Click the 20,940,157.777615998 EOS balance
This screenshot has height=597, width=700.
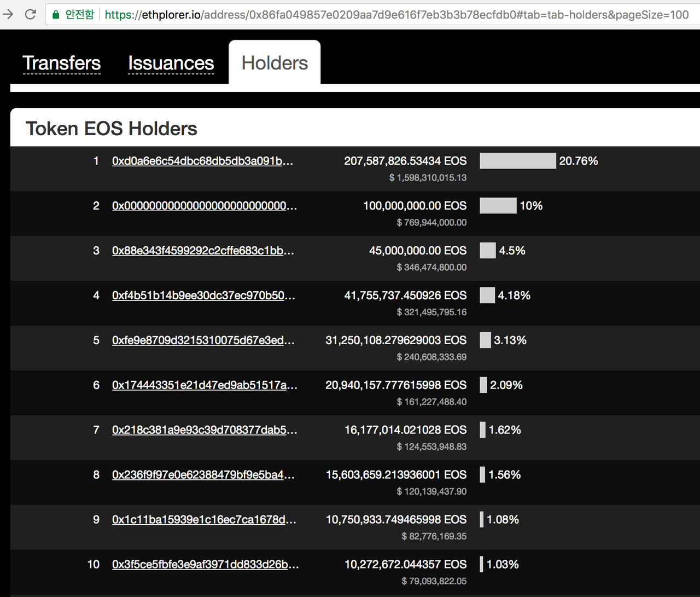(x=396, y=385)
